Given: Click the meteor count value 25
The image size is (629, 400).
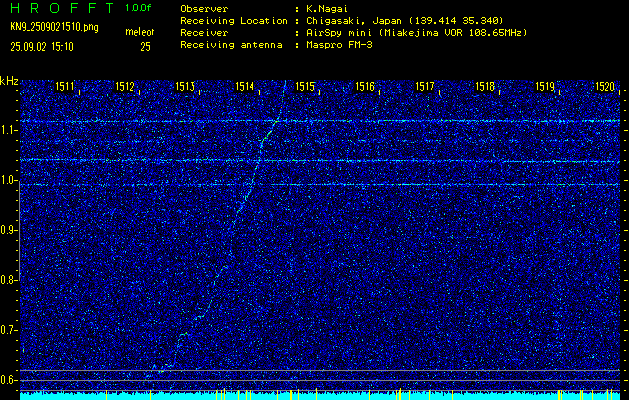Looking at the screenshot, I should tap(145, 47).
